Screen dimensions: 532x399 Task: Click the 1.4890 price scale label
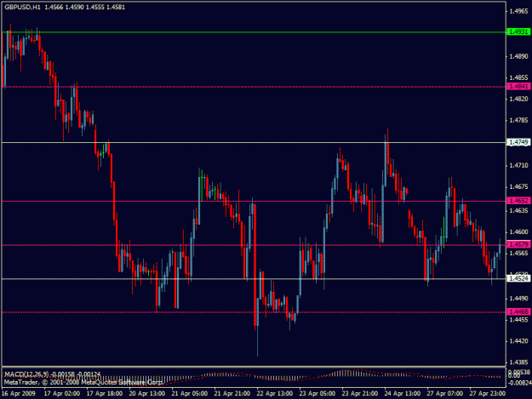pyautogui.click(x=519, y=57)
